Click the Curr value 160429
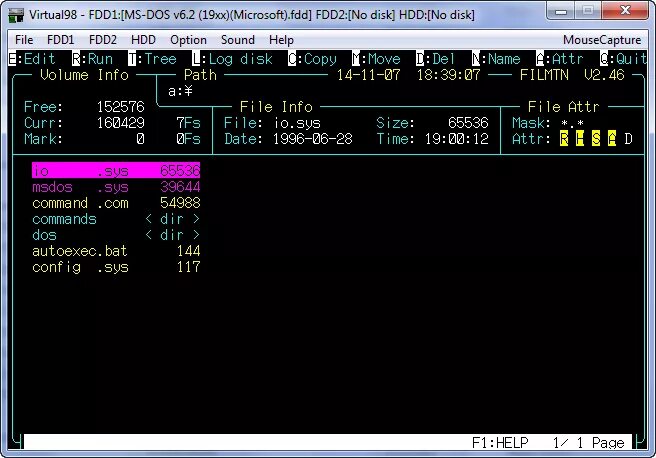The image size is (656, 458). pyautogui.click(x=120, y=123)
